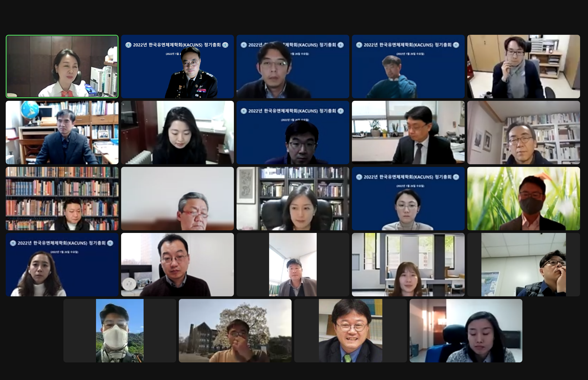
Task: Click the tile of the white mask and mountain backdrop
Action: point(120,331)
